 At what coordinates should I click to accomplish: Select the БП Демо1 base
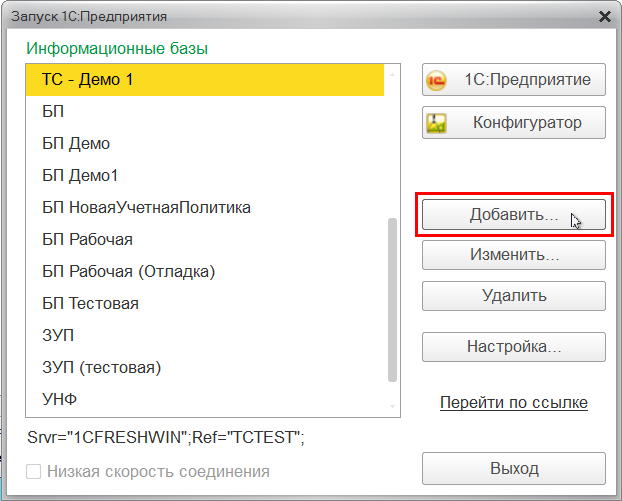[x=205, y=175]
